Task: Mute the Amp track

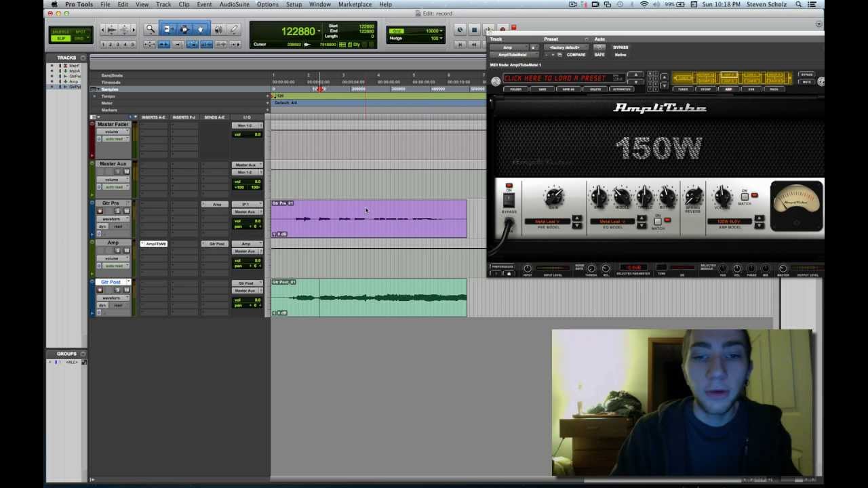Action: coord(126,251)
